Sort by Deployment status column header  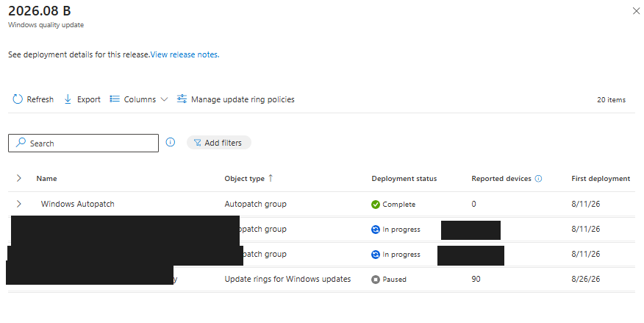pos(404,178)
